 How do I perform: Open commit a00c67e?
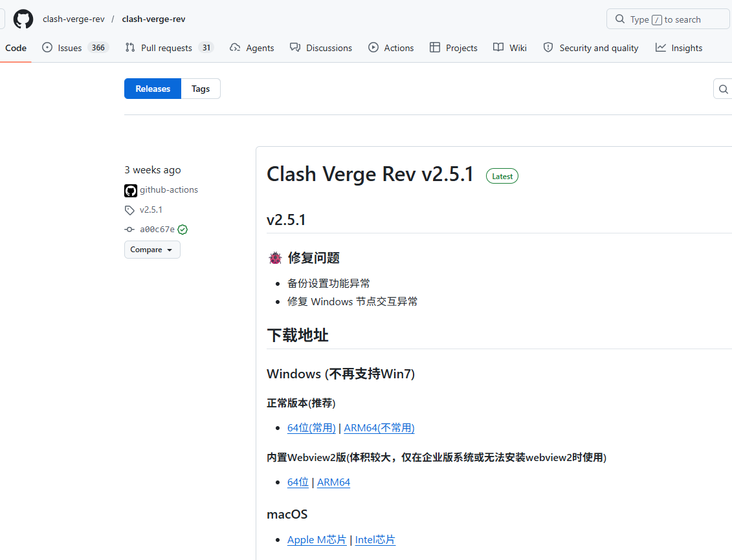click(x=157, y=230)
